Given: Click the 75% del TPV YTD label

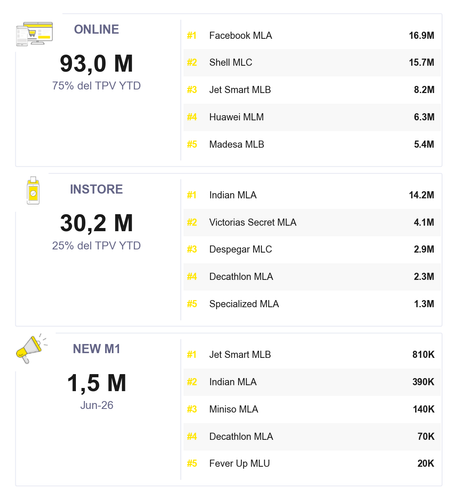Looking at the screenshot, I should pyautogui.click(x=96, y=86).
